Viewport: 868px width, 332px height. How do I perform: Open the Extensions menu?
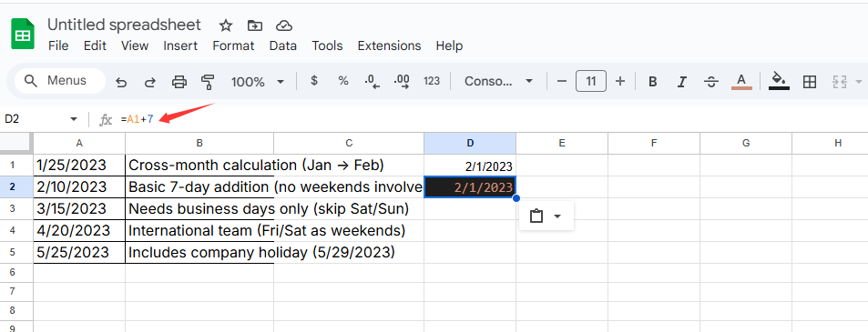coord(389,45)
